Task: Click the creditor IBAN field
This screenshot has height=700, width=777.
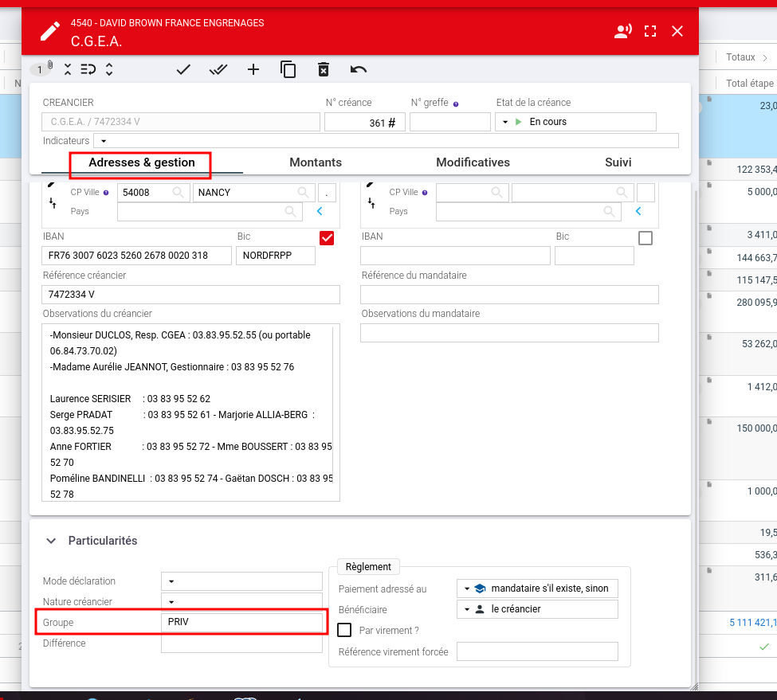Action: click(137, 256)
